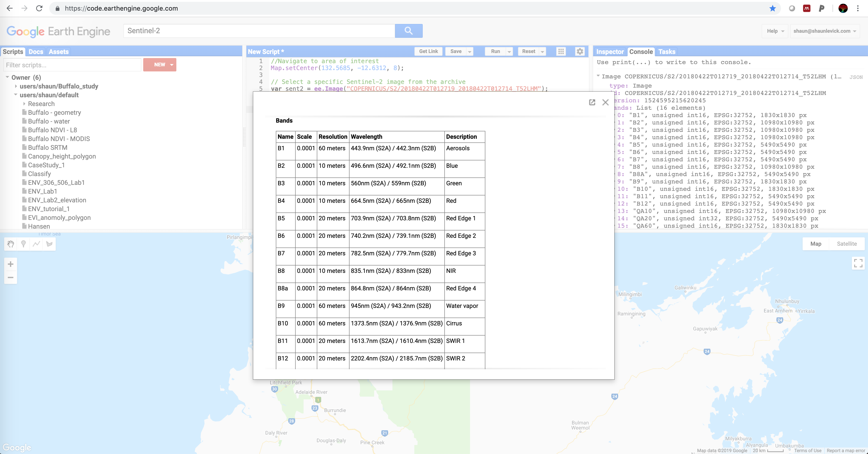The height and width of the screenshot is (454, 868).
Task: Switch to the Assets tab
Action: (x=59, y=52)
